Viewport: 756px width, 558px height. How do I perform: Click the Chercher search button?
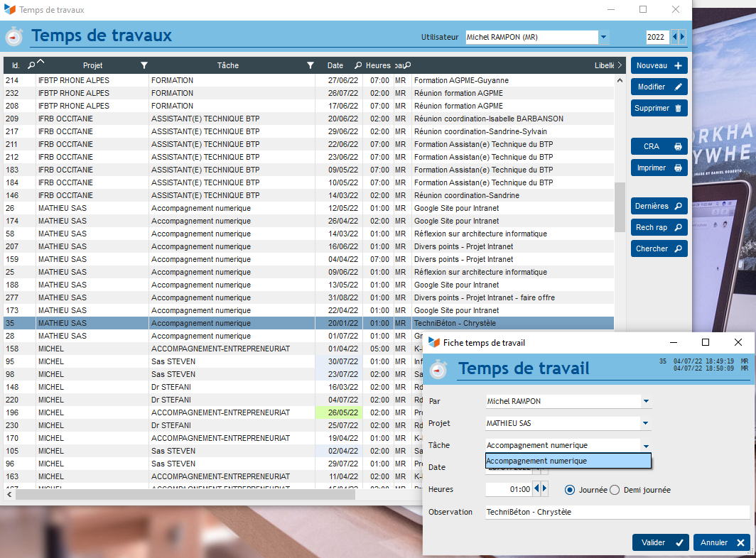[659, 248]
